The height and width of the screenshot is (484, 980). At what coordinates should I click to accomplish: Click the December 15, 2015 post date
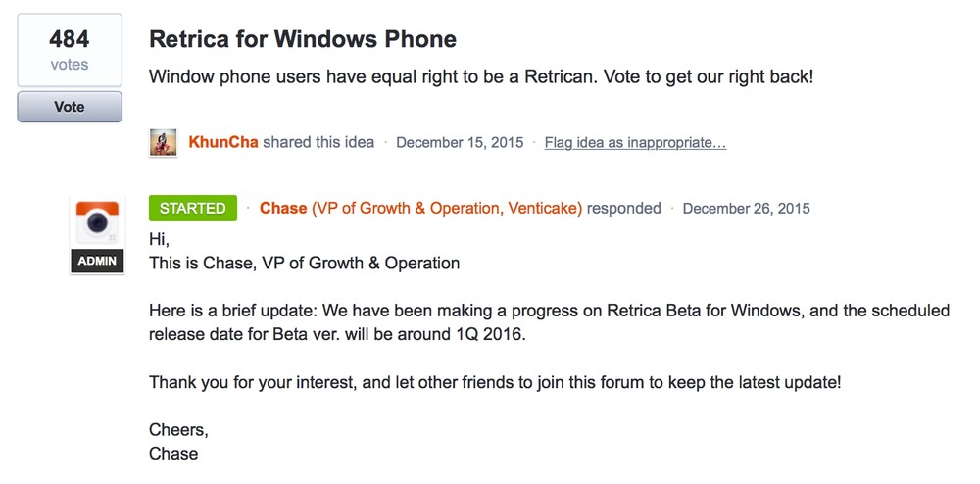[460, 143]
